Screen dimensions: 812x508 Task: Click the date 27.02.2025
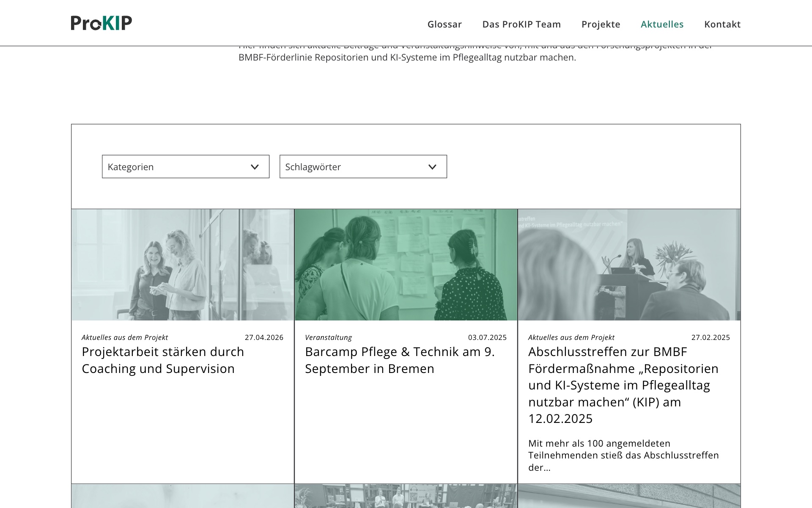710,337
